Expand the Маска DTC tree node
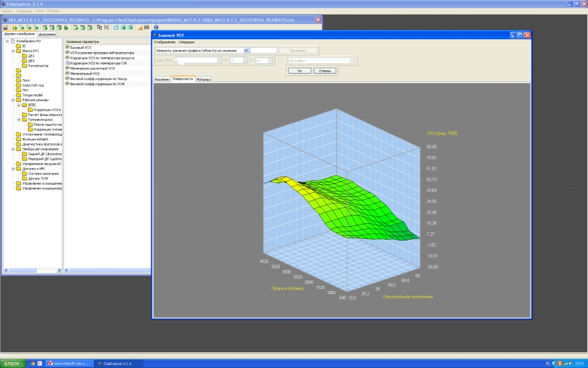 [x=12, y=51]
